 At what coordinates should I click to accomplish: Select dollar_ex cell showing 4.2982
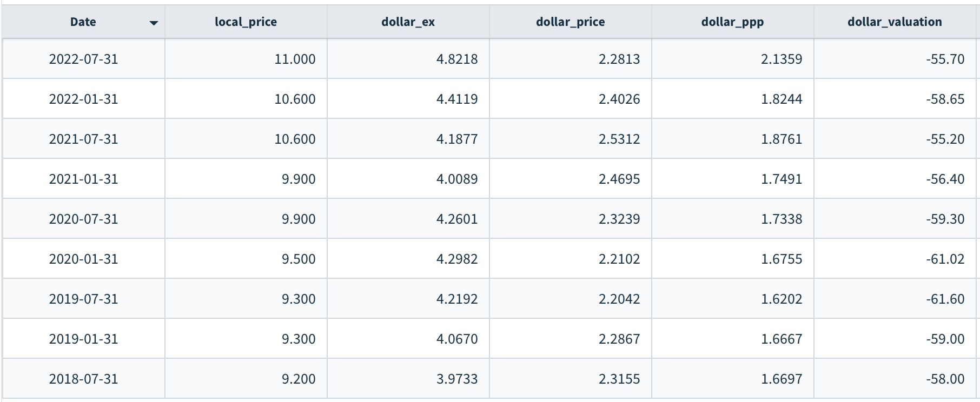(x=457, y=259)
